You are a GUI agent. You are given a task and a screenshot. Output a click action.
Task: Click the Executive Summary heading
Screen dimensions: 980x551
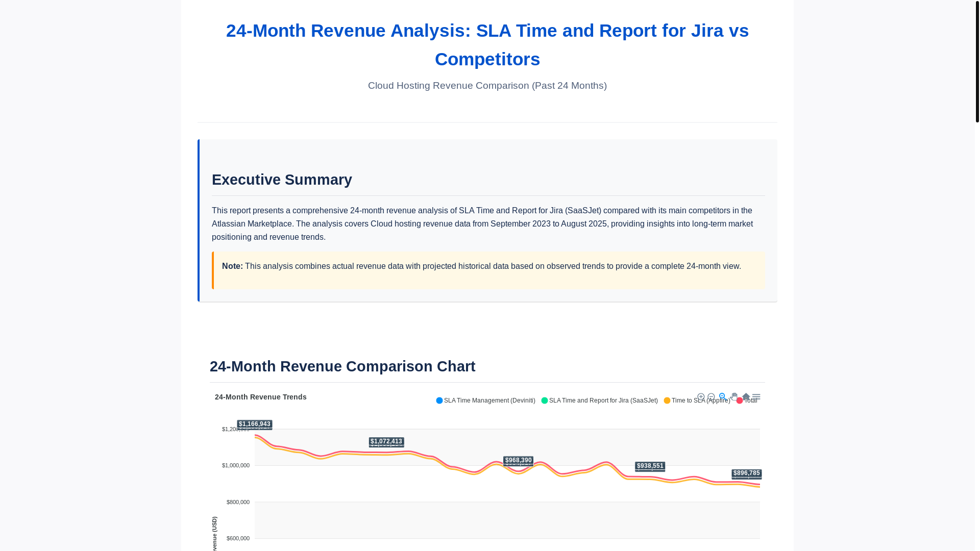(x=282, y=180)
